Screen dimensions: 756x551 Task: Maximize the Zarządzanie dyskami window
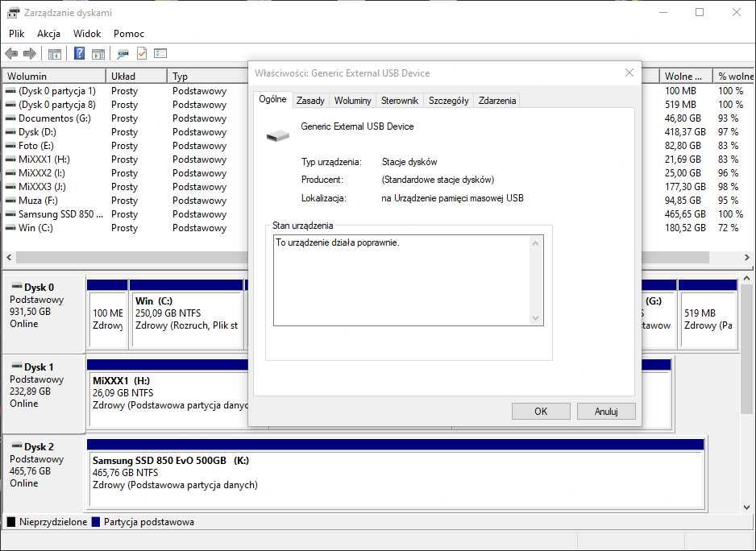click(x=700, y=13)
